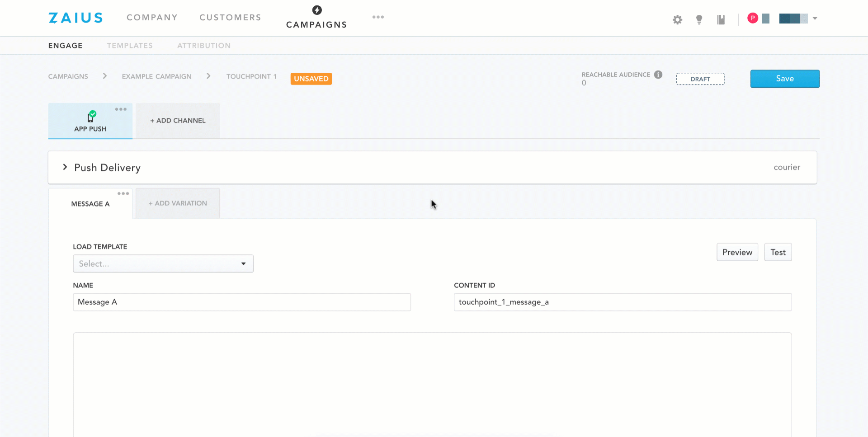Select the App Push channel tab

90,121
